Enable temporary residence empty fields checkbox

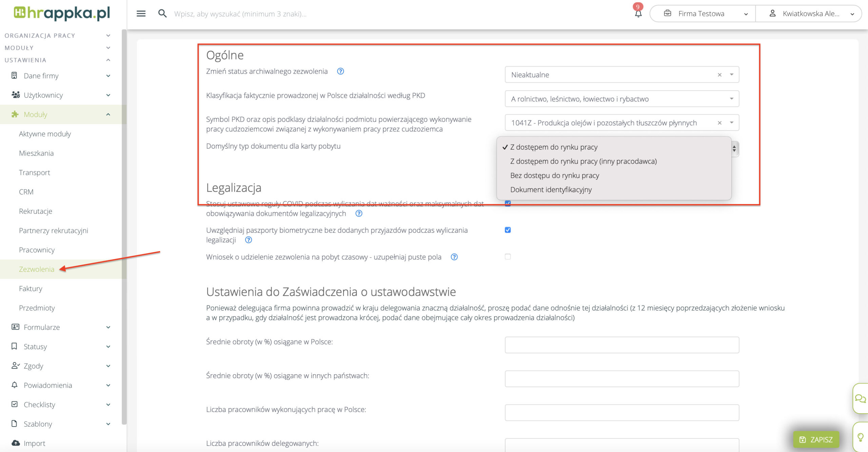(x=508, y=257)
